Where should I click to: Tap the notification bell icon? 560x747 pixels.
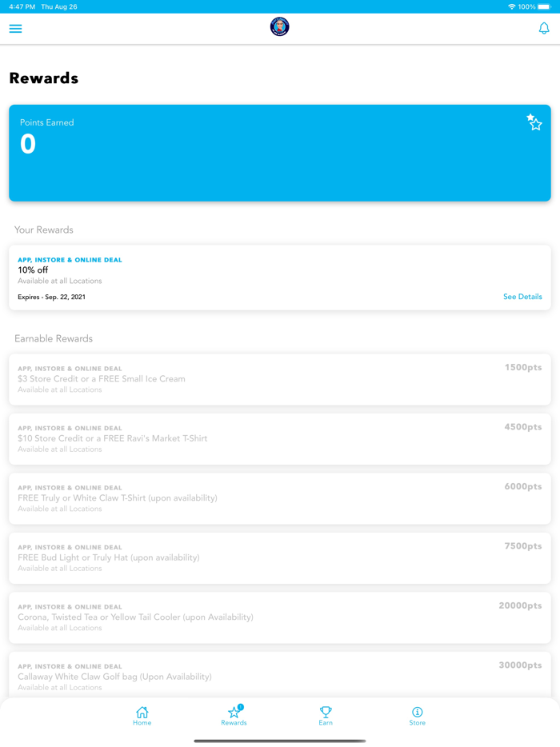(544, 29)
